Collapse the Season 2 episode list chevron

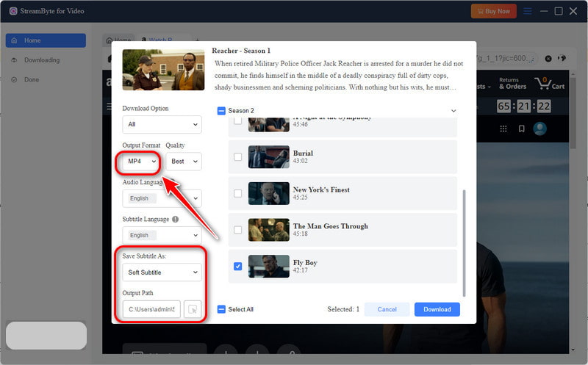(453, 111)
